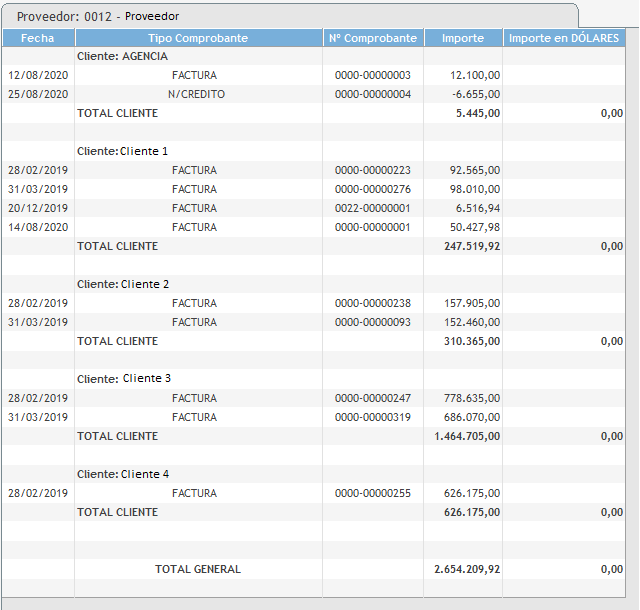Image resolution: width=640 pixels, height=610 pixels.
Task: Click comprobante 0000-00000093
Action: pyautogui.click(x=372, y=323)
